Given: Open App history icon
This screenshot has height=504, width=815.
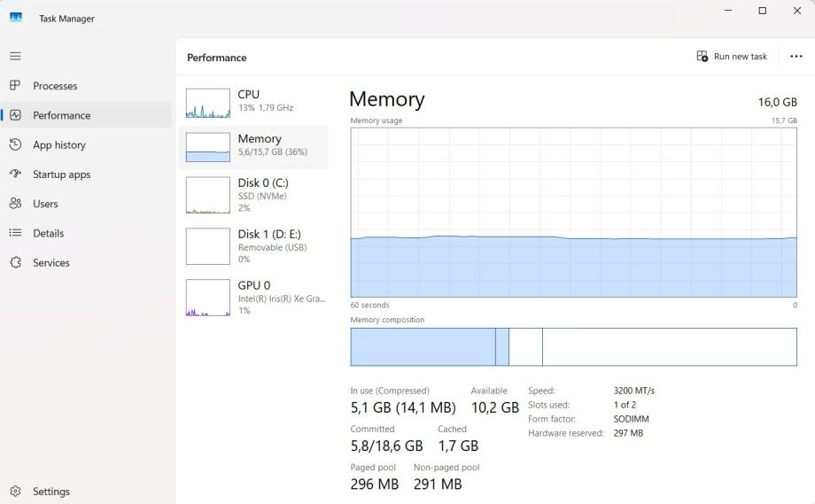Looking at the screenshot, I should (x=15, y=144).
